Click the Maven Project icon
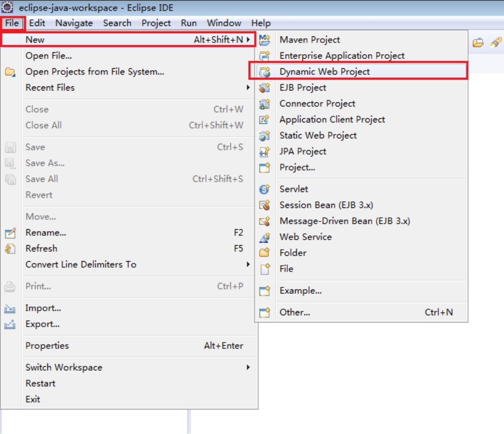This screenshot has height=434, width=504. click(265, 40)
